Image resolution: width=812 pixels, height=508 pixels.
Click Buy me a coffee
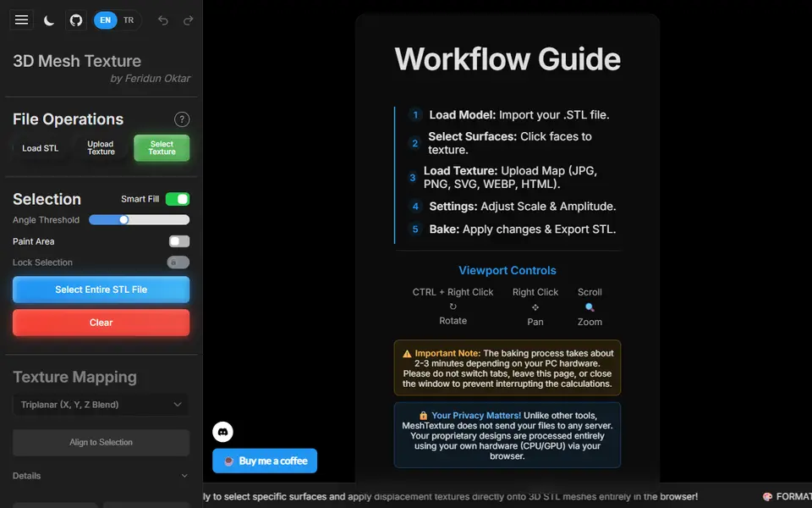point(265,461)
